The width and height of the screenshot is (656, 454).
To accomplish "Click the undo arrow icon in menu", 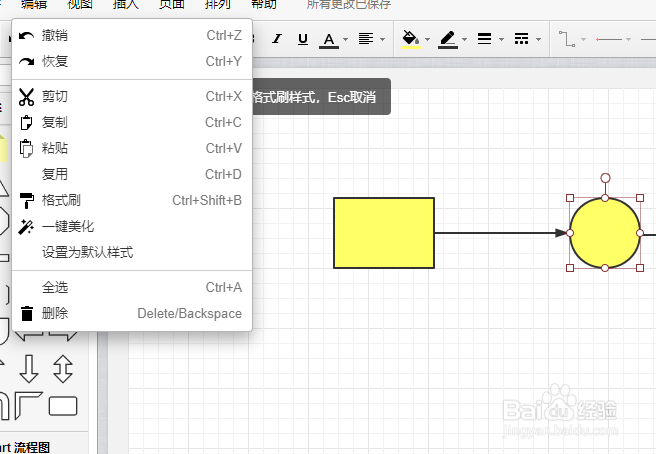I will coord(26,36).
